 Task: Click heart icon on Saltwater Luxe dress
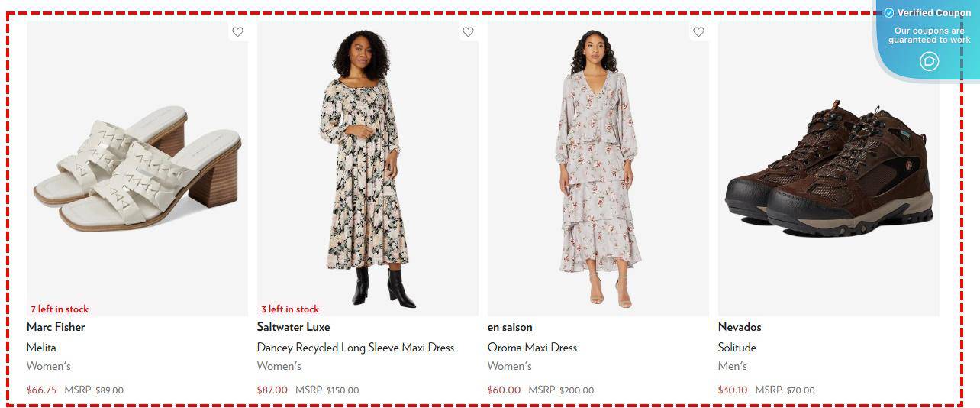click(x=468, y=32)
